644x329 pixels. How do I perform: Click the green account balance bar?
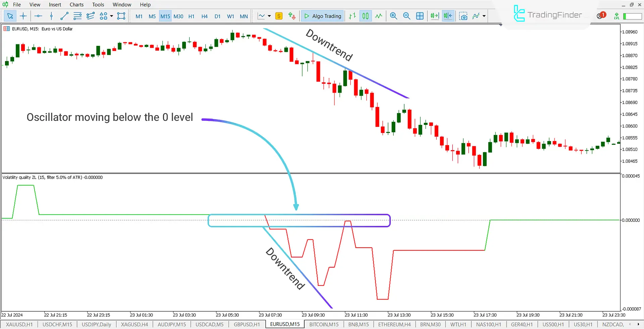[x=632, y=16]
